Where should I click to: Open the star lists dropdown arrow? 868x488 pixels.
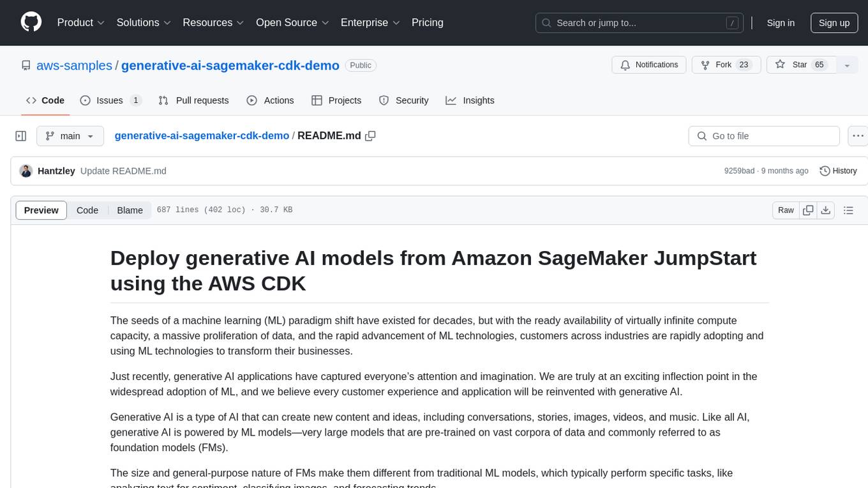click(847, 65)
